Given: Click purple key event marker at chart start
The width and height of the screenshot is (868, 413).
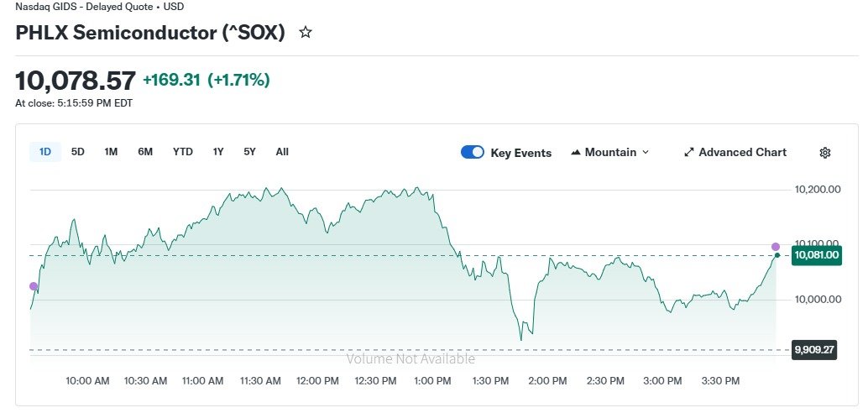Looking at the screenshot, I should pyautogui.click(x=34, y=286).
